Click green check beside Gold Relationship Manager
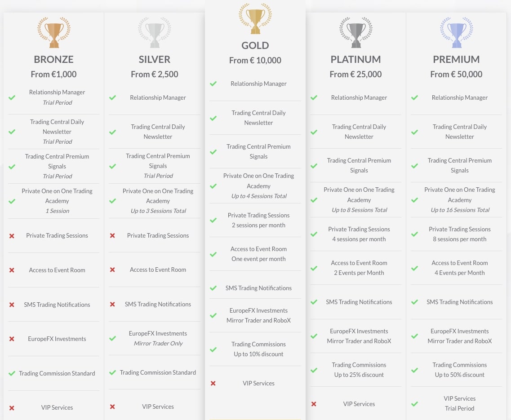The height and width of the screenshot is (420, 511). click(213, 84)
